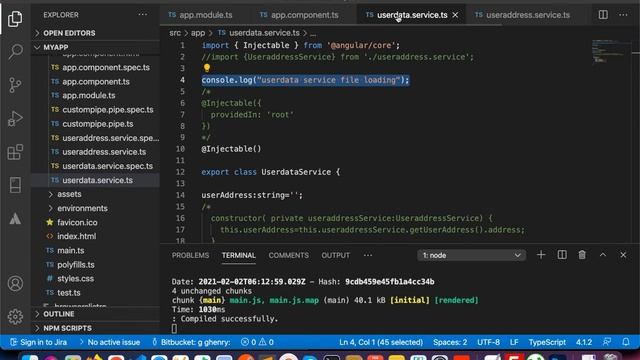Close the userdata.service.ts tab
Screen dimensions: 640x360
(x=455, y=15)
